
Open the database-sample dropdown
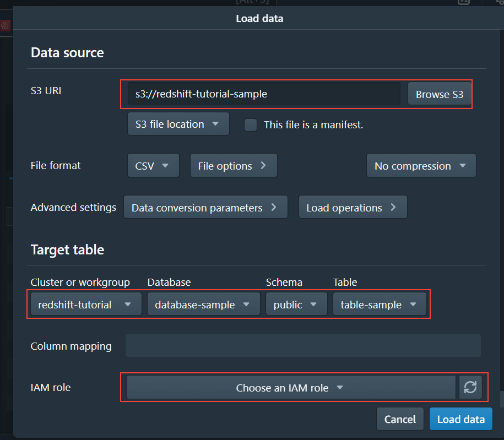click(203, 304)
